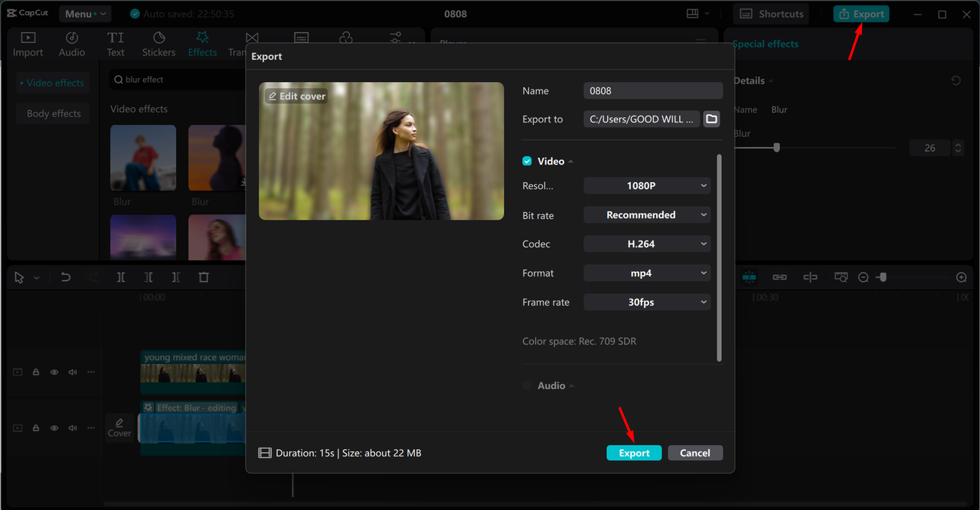Open the Bit rate Recommended dropdown
Viewport: 980px width, 510px height.
647,215
